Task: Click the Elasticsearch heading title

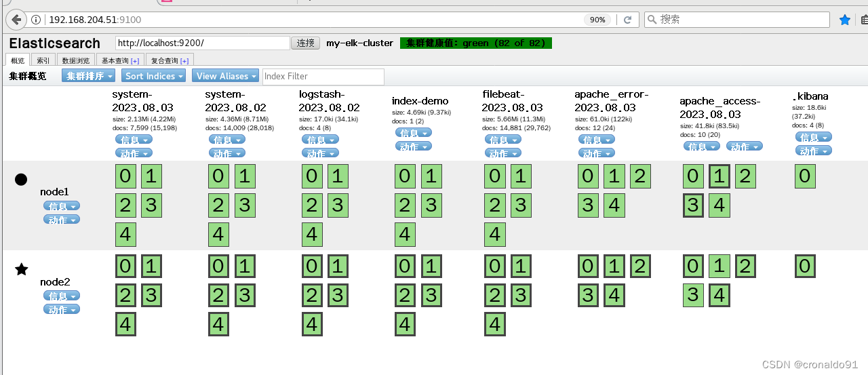Action: pos(54,43)
